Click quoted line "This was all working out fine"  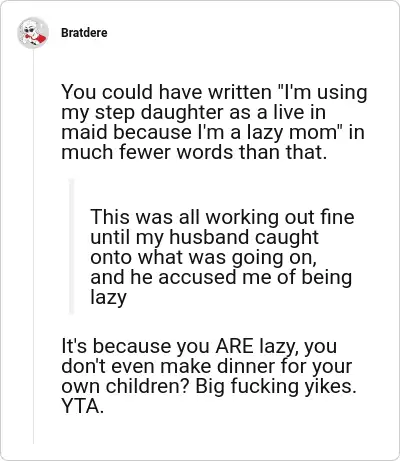pos(222,217)
